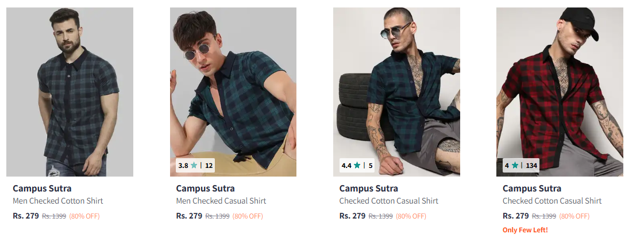This screenshot has height=245, width=644.
Task: Click the 134 ratings count on the red shirt
Action: tap(531, 166)
